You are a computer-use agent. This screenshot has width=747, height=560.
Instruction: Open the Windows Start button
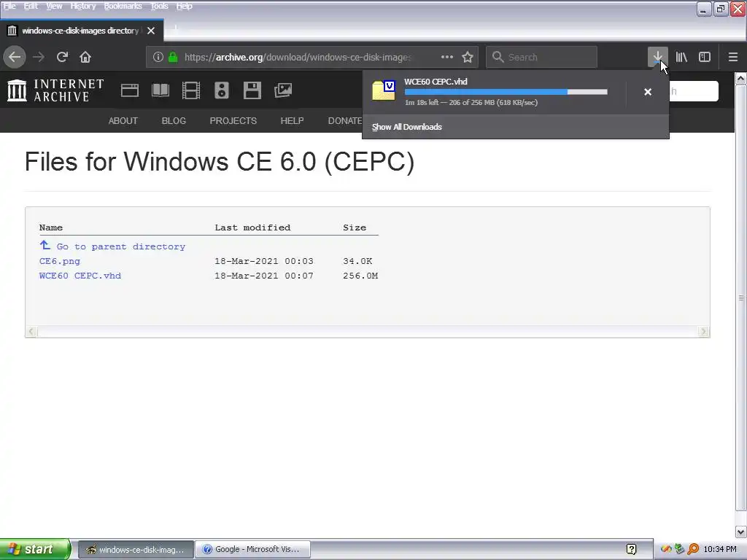click(35, 549)
